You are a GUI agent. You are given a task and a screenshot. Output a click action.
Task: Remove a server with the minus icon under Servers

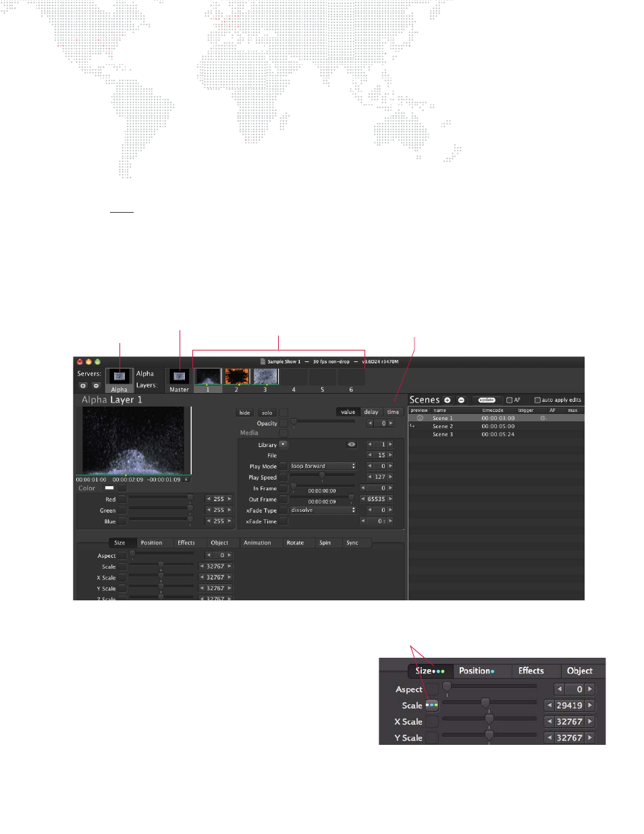tap(96, 386)
